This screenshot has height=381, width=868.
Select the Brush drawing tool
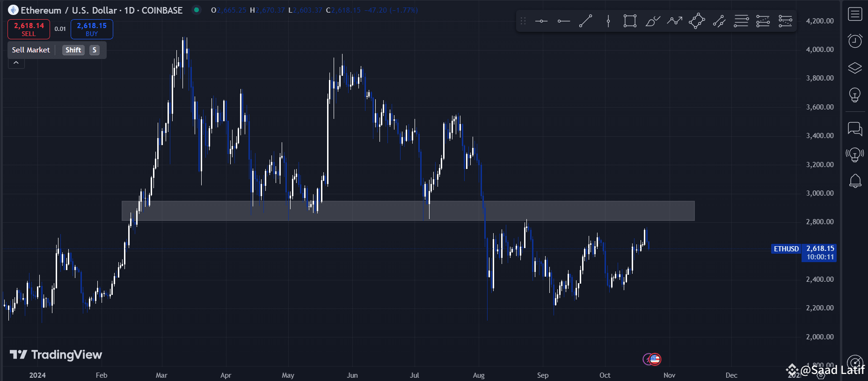653,21
